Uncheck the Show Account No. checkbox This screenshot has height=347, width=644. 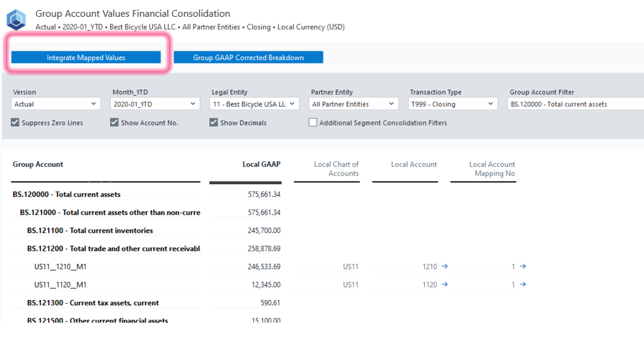point(114,123)
